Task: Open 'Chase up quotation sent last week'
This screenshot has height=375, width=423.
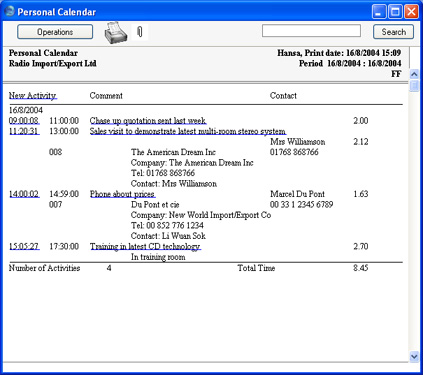Action: [x=148, y=121]
